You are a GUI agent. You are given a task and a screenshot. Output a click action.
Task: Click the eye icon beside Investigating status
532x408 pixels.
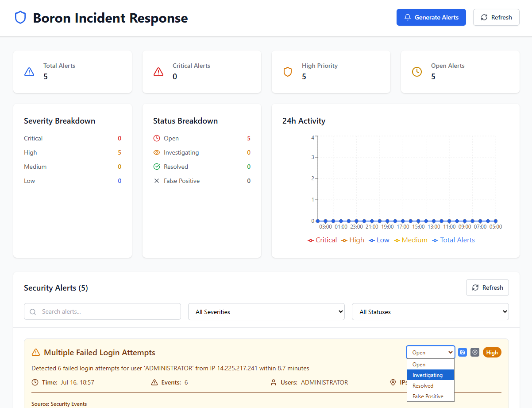click(x=157, y=152)
